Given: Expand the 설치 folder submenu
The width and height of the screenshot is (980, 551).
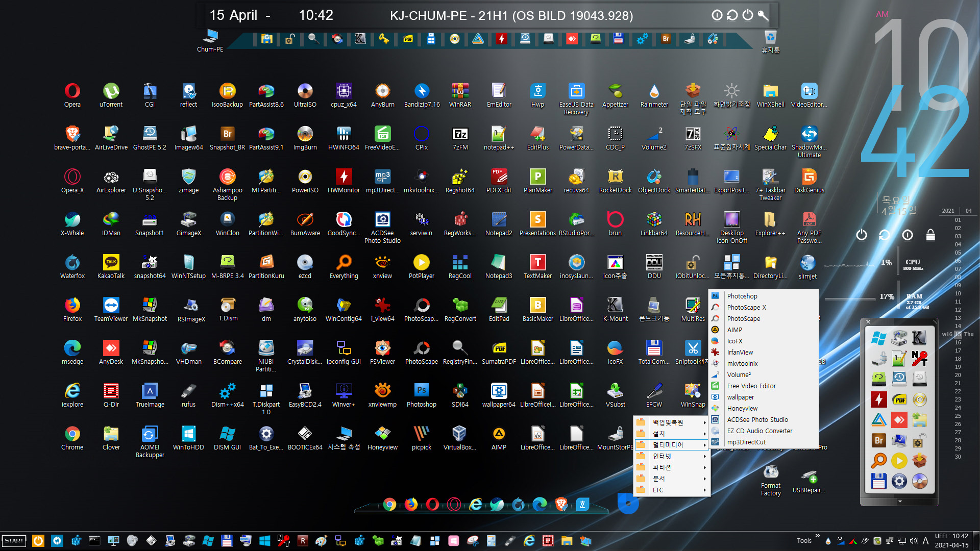Looking at the screenshot, I should pos(671,433).
